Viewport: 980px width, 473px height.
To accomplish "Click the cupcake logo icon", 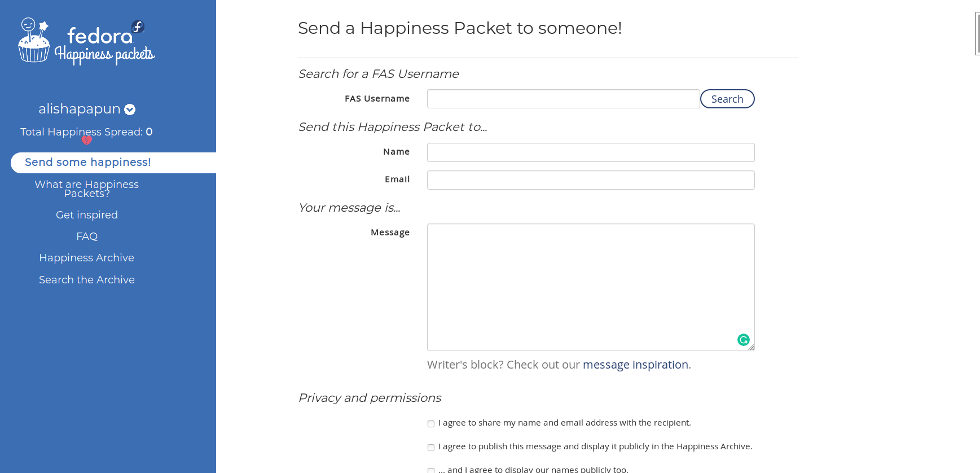I will (x=34, y=40).
